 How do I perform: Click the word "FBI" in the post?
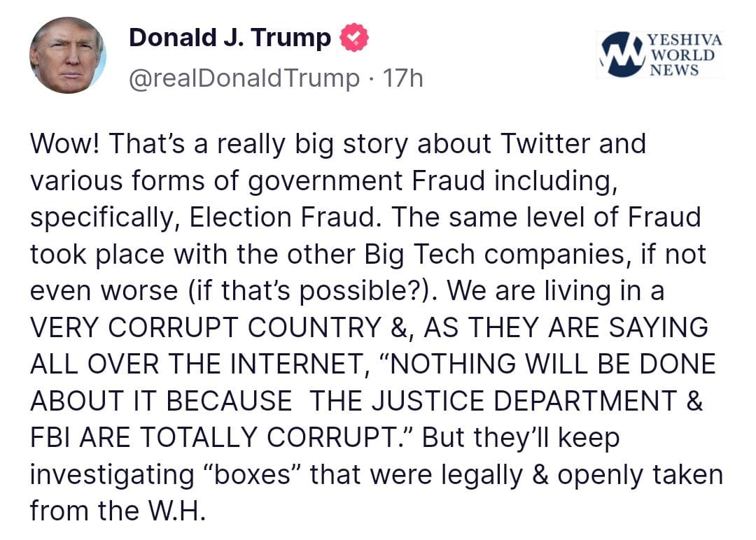click(x=50, y=438)
